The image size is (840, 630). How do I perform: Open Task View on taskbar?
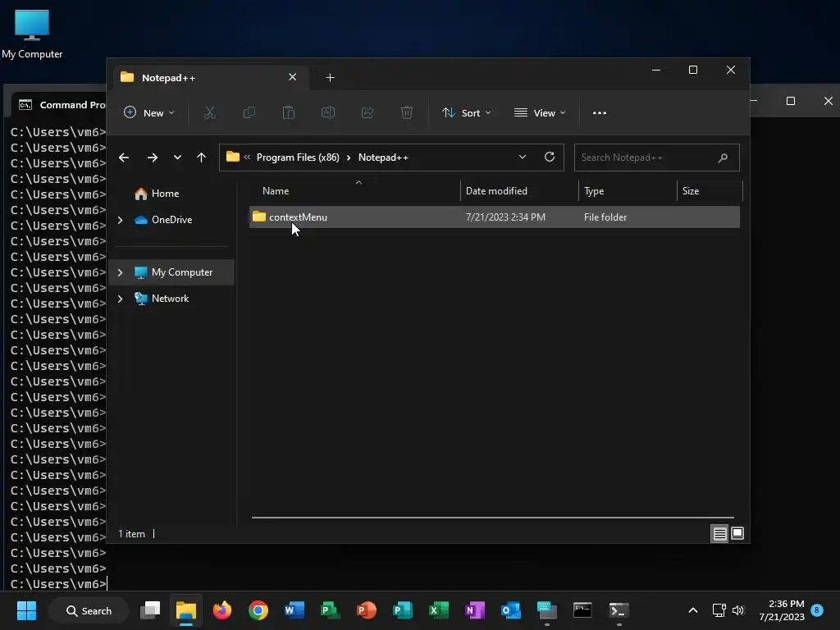[x=150, y=610]
